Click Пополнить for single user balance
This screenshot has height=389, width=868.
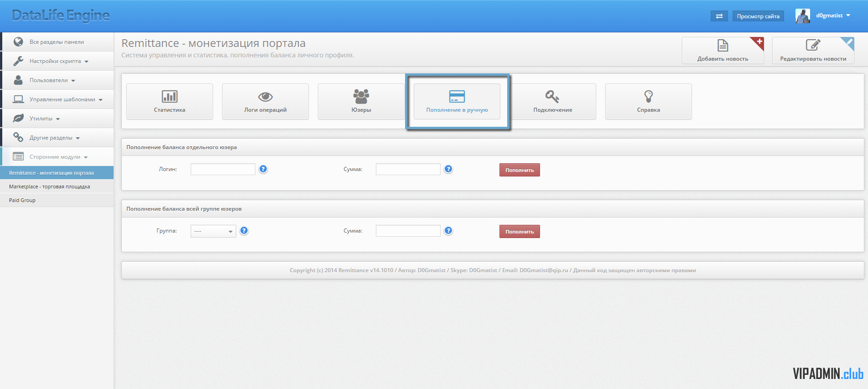point(520,170)
